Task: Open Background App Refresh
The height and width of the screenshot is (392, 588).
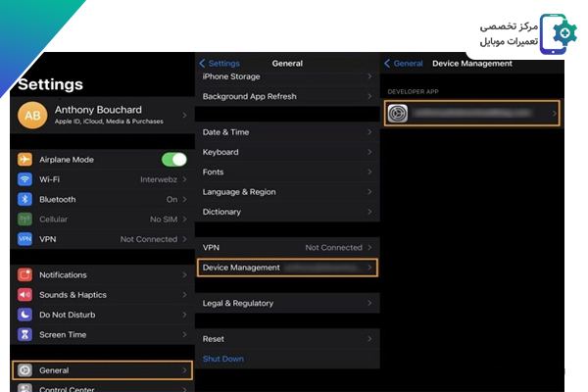Action: 287,96
